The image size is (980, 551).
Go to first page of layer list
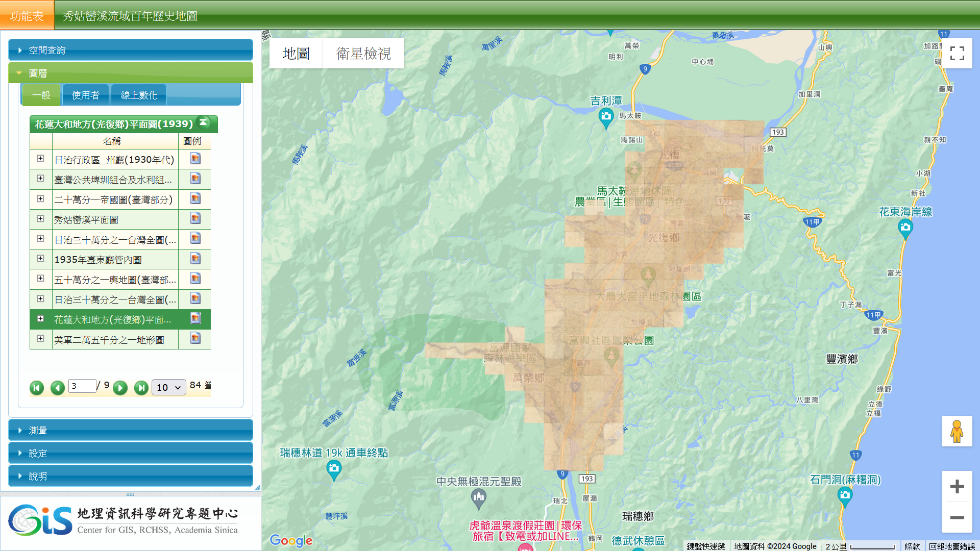tap(37, 388)
